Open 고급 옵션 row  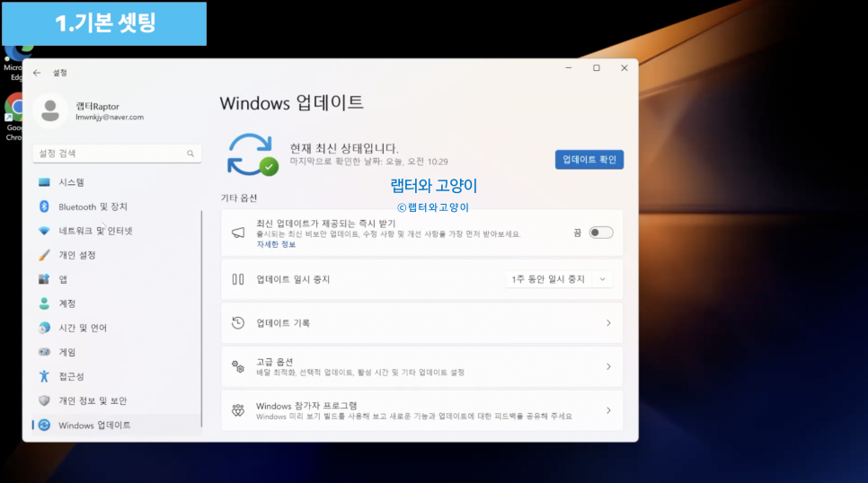pos(421,366)
